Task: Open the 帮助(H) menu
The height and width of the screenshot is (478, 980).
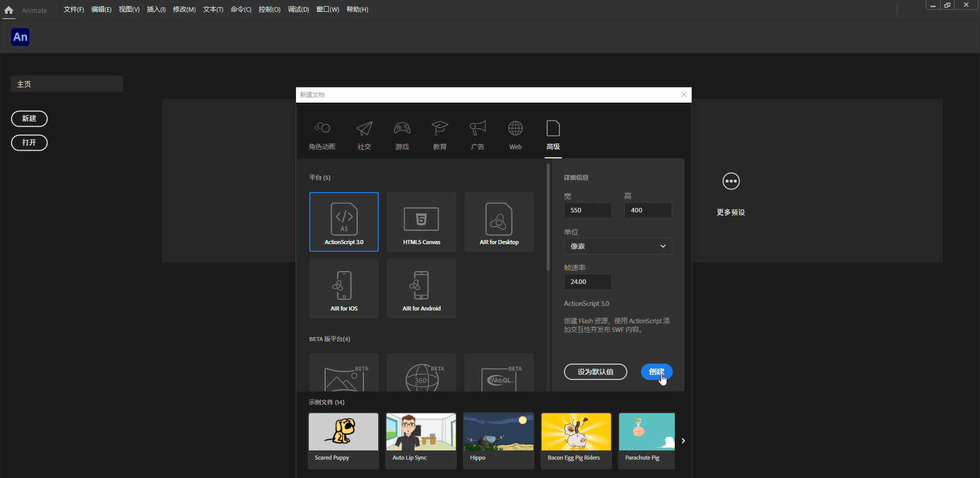Action: point(357,10)
